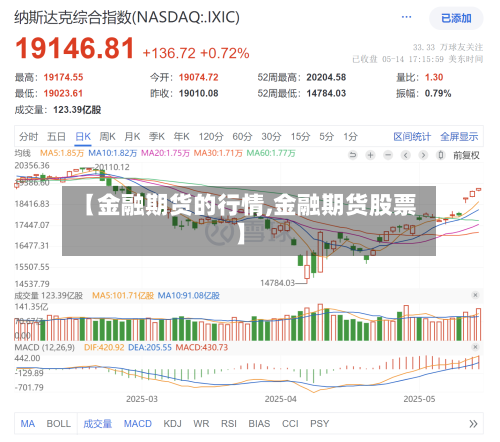Enable the PSY indicator
This screenshot has height=442, width=500.
[319, 424]
